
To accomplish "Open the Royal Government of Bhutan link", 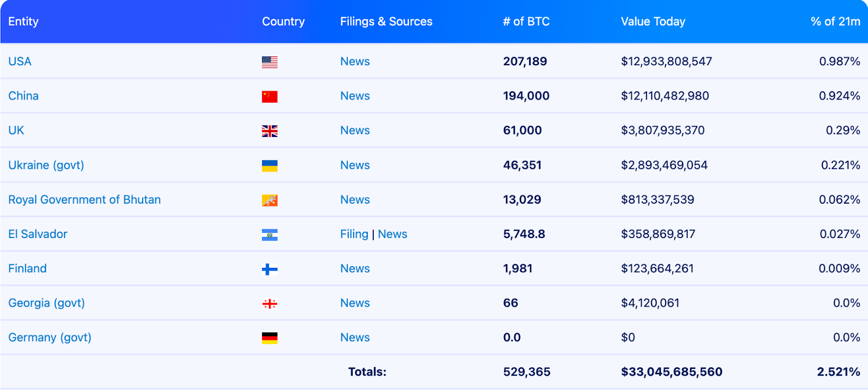I will coord(85,199).
